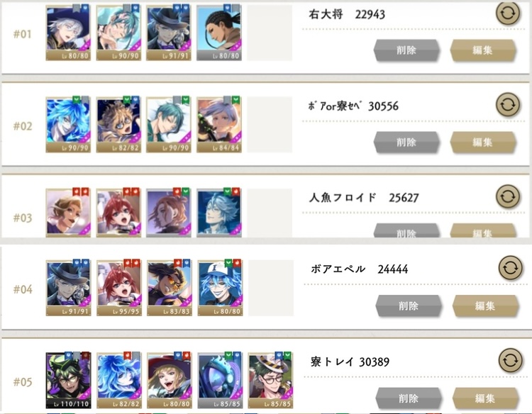Delete deck #02 with 削除 button

coord(406,142)
